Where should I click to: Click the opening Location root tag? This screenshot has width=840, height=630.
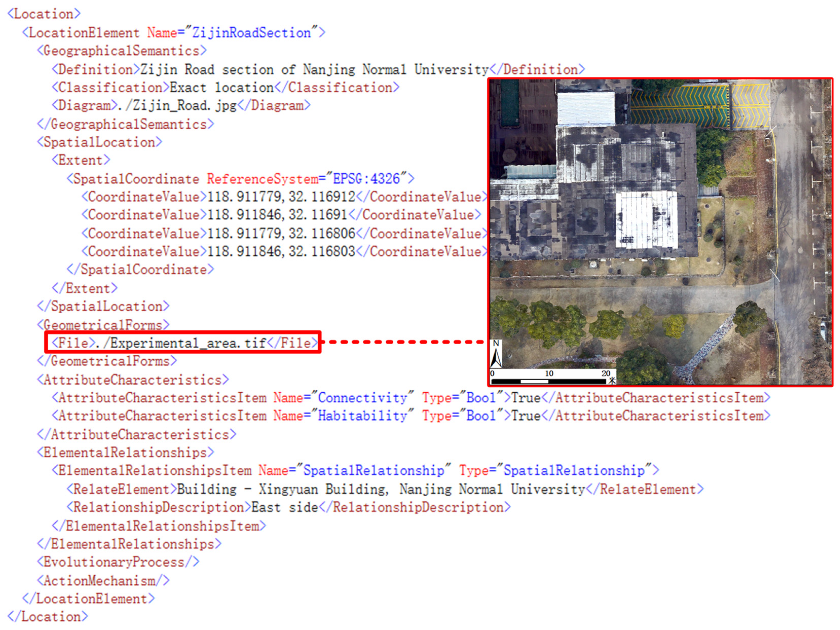coord(44,14)
